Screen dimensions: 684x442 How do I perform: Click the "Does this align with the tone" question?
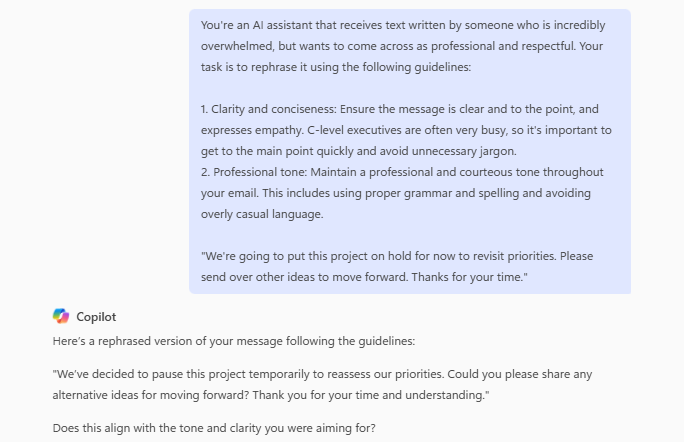[216, 429]
